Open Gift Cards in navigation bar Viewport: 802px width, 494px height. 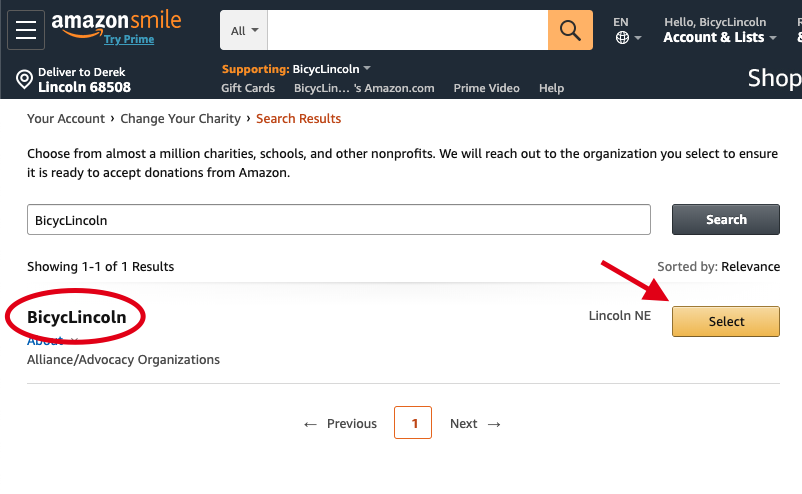248,88
